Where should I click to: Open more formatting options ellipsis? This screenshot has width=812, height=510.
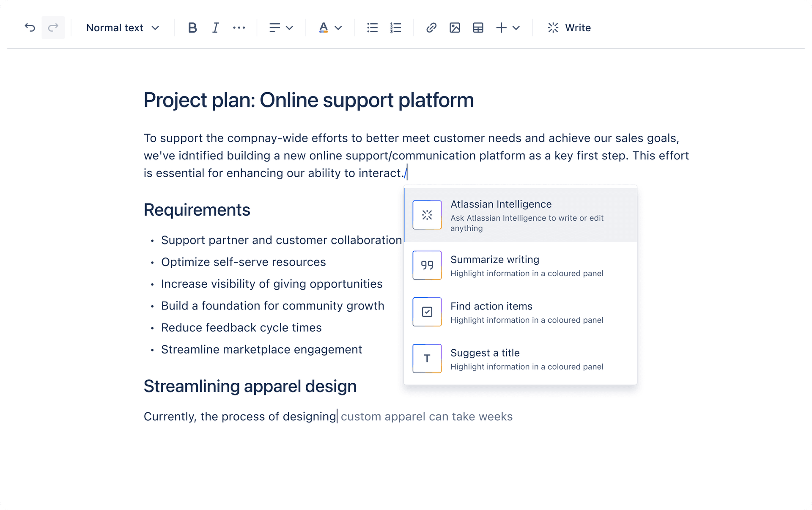pyautogui.click(x=239, y=28)
